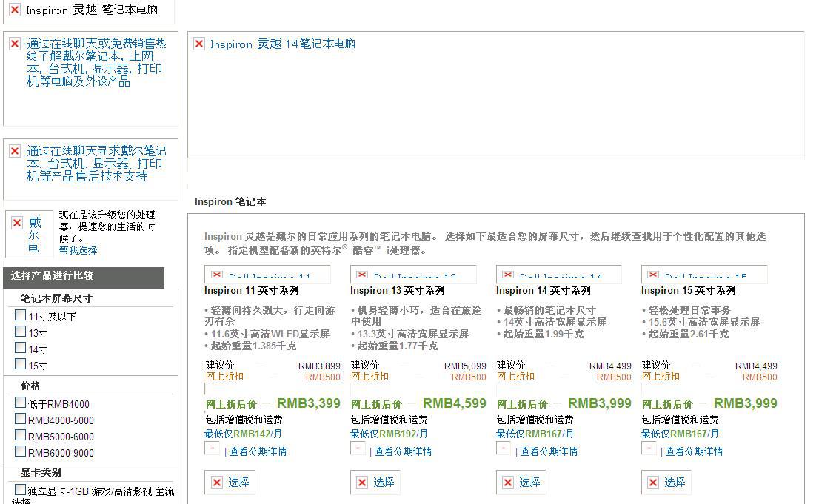819x504 pixels.
Task: Check the 15寸 screen size box
Action: coord(21,363)
